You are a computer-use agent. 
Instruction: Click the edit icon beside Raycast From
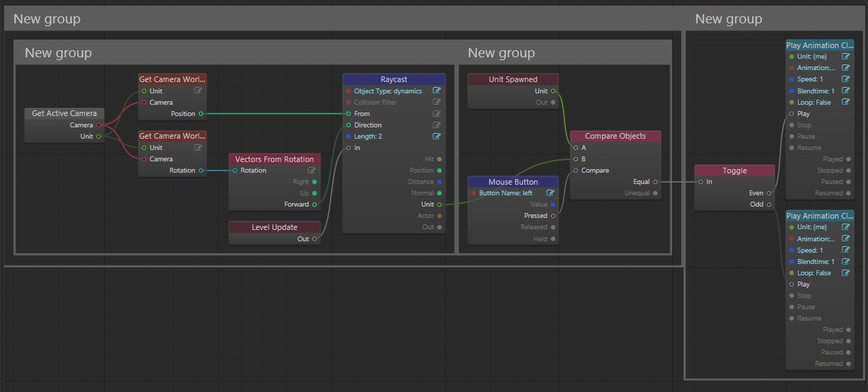(437, 113)
